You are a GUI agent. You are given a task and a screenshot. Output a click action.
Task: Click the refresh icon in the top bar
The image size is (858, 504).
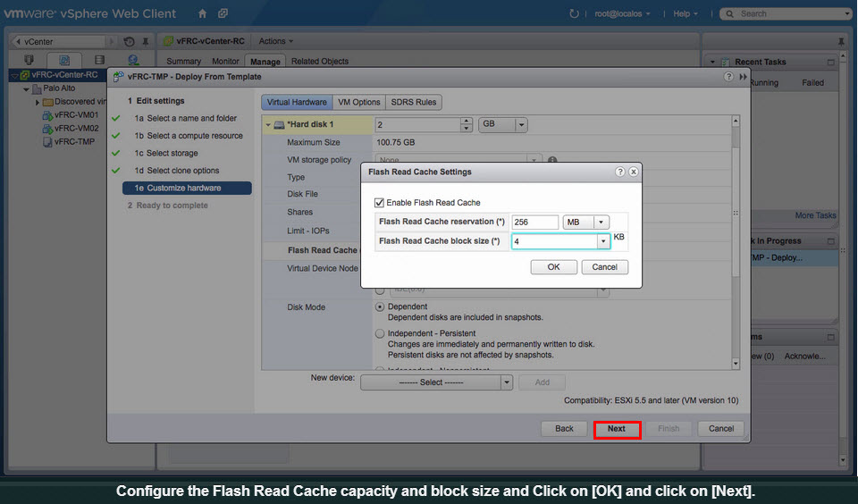574,13
